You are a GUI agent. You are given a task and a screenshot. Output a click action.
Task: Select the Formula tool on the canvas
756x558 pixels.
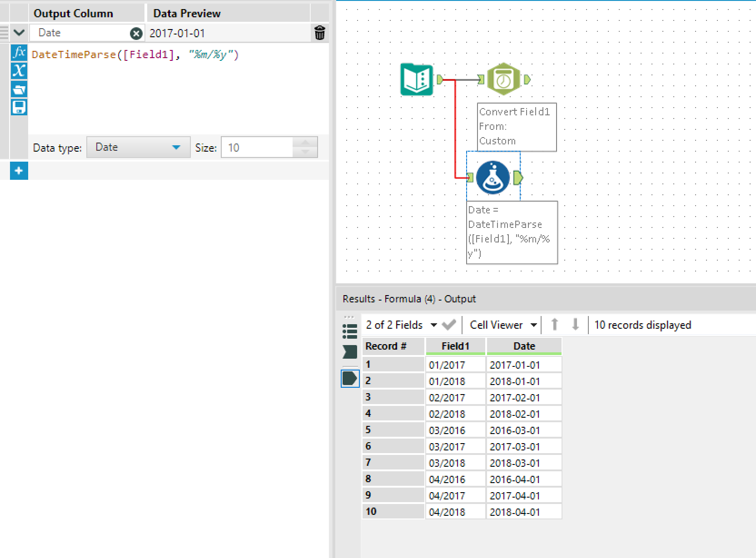[x=492, y=177]
